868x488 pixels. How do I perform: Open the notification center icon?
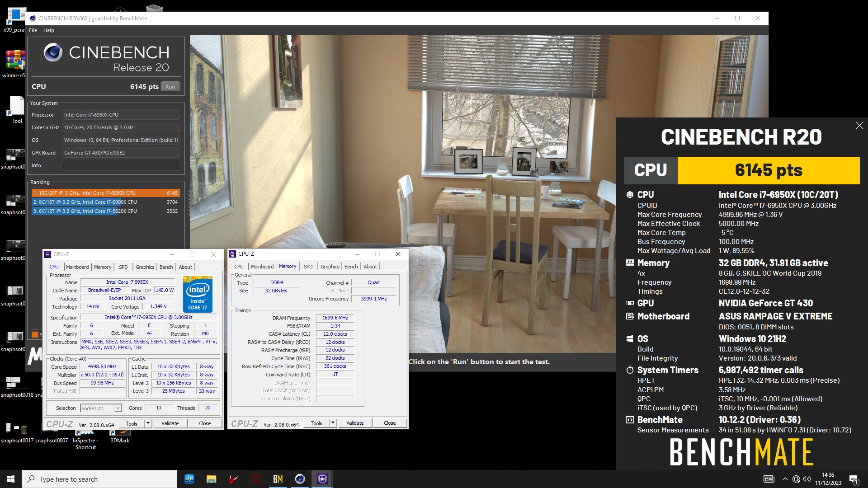(x=854, y=479)
